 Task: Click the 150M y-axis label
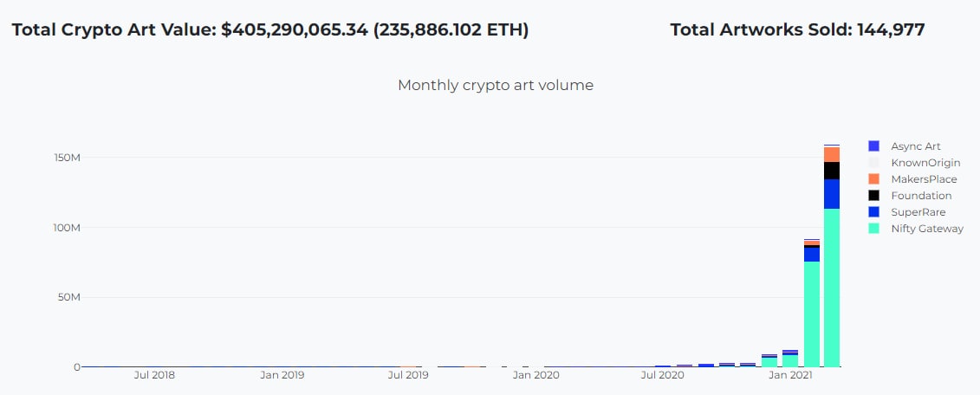pyautogui.click(x=68, y=158)
